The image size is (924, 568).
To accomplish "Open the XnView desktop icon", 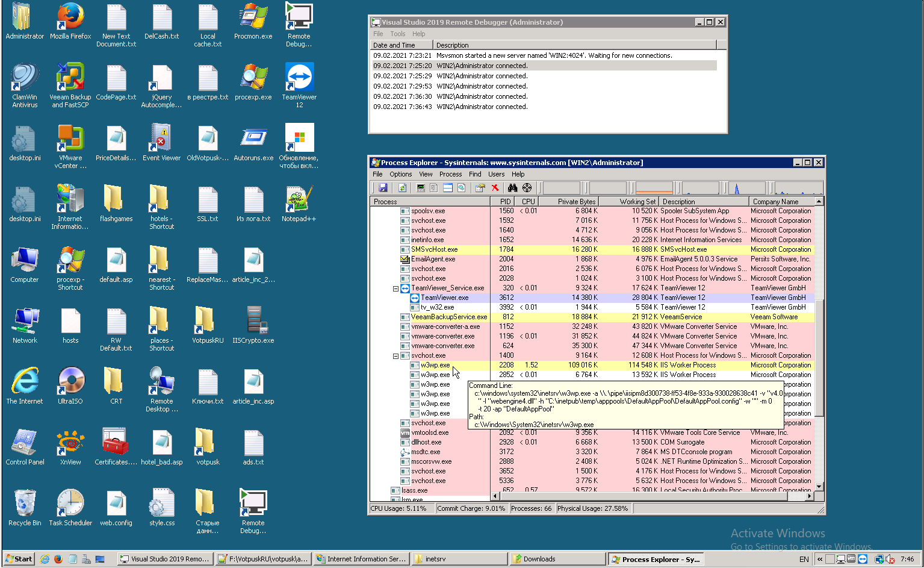I will pyautogui.click(x=70, y=447).
